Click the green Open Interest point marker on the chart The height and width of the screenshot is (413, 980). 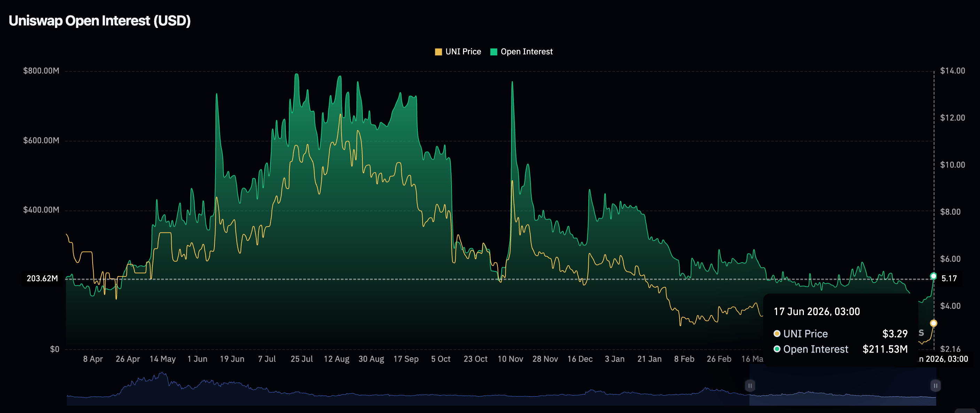(x=933, y=276)
